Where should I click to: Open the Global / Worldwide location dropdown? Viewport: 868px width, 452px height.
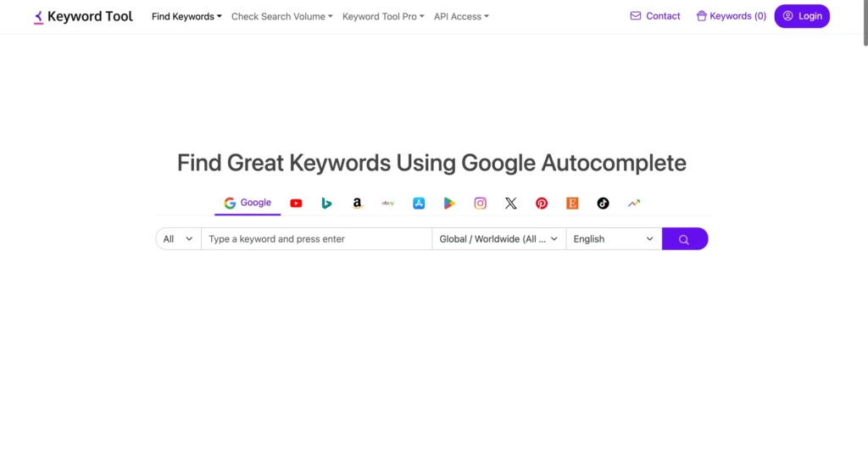tap(498, 239)
